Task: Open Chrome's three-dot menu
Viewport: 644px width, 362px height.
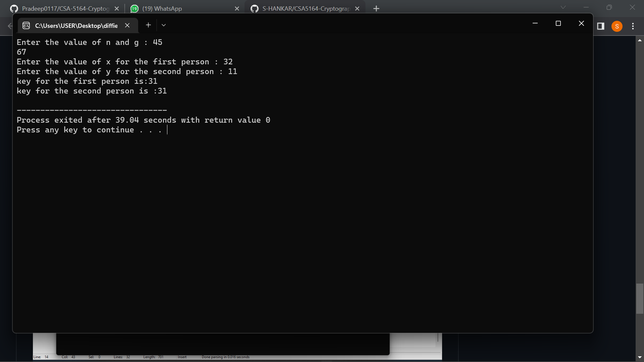Action: pyautogui.click(x=633, y=26)
